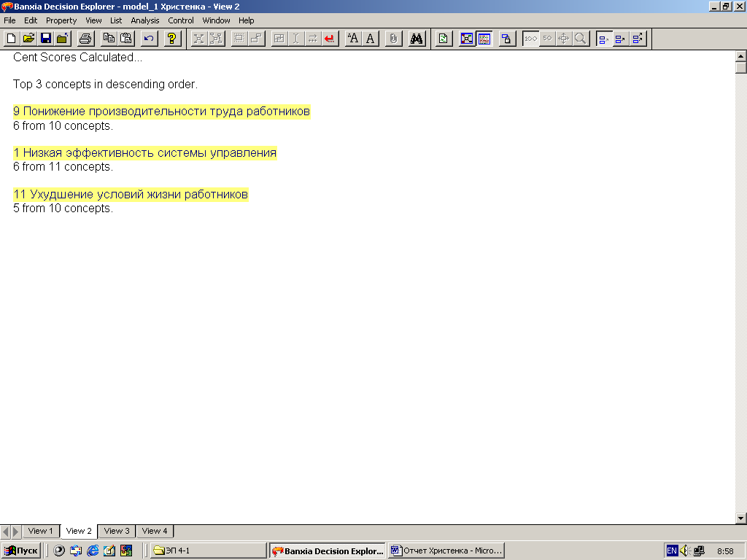
Task: Click the New model toolbar icon
Action: (12, 39)
